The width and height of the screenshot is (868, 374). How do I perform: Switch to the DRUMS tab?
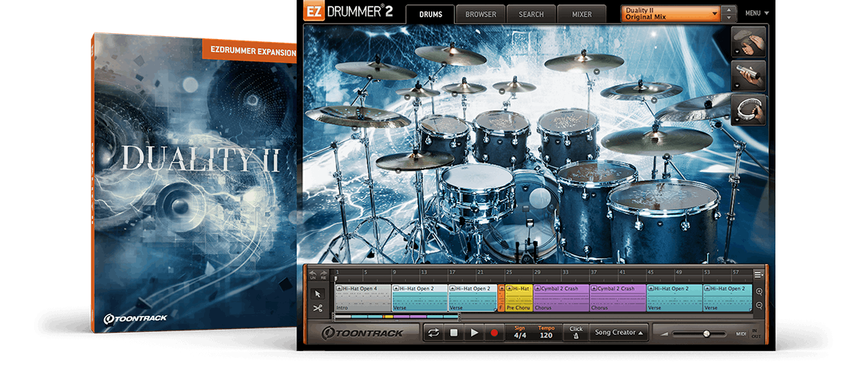coord(430,14)
